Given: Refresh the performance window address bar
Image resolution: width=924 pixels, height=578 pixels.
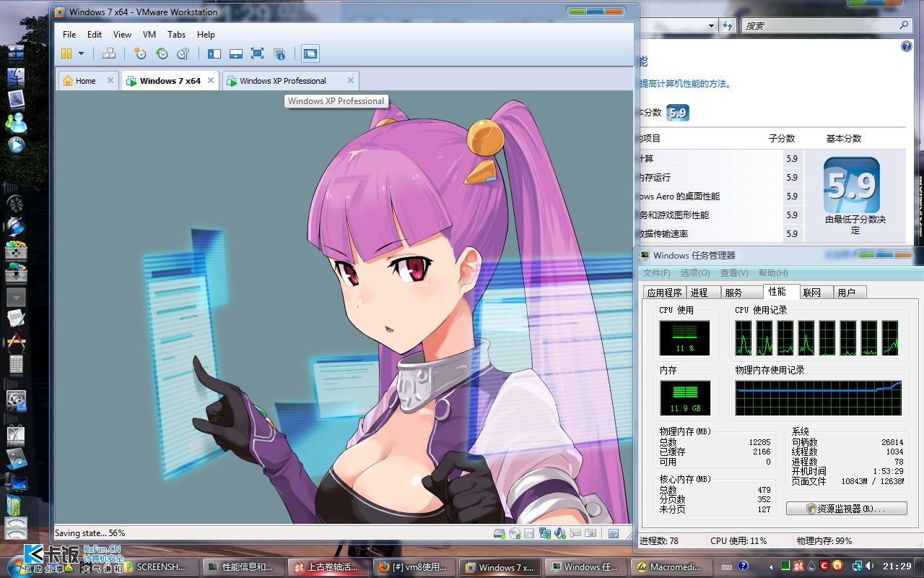Looking at the screenshot, I should coord(727,25).
